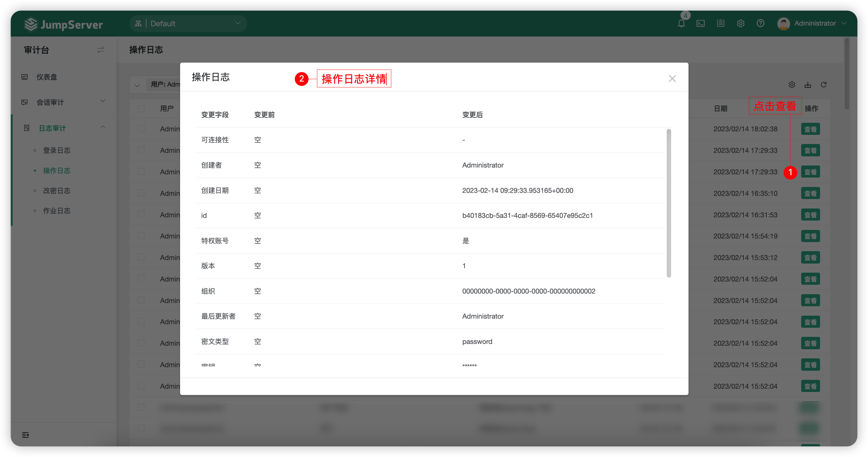The width and height of the screenshot is (868, 457).
Task: Click 查看 for the 15:53:12 row
Action: pos(810,258)
